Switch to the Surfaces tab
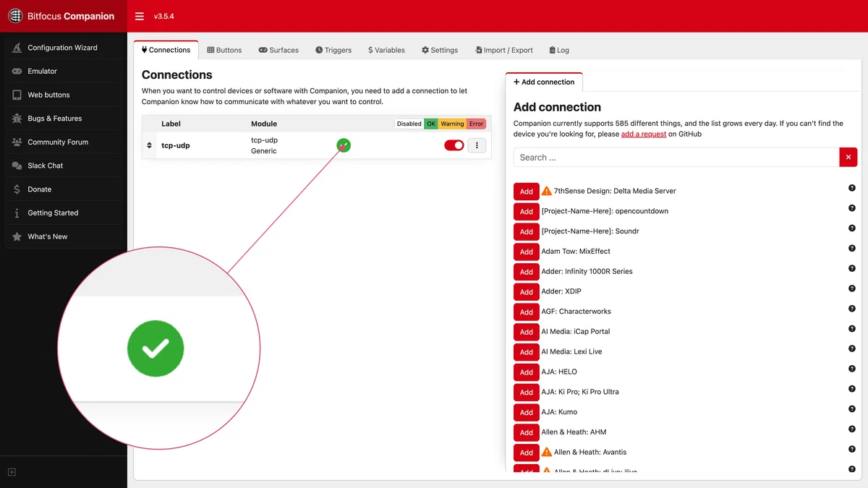868x488 pixels. [278, 50]
